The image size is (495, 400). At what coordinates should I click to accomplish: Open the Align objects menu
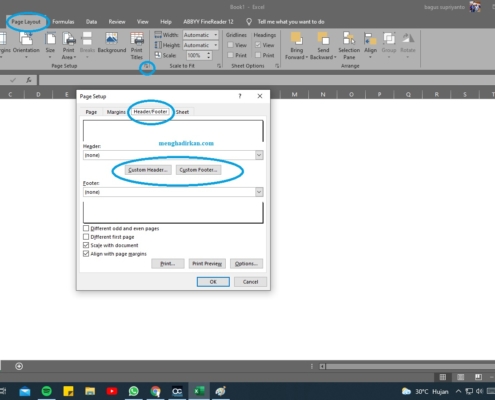370,45
